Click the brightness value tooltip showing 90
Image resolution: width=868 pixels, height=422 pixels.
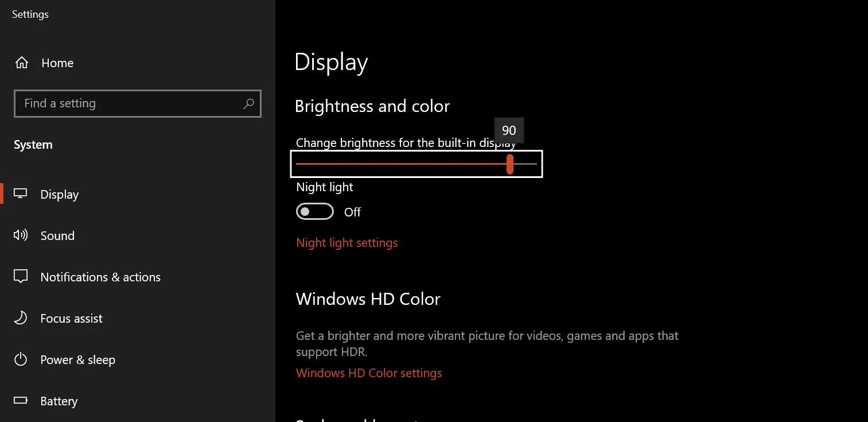tap(508, 130)
